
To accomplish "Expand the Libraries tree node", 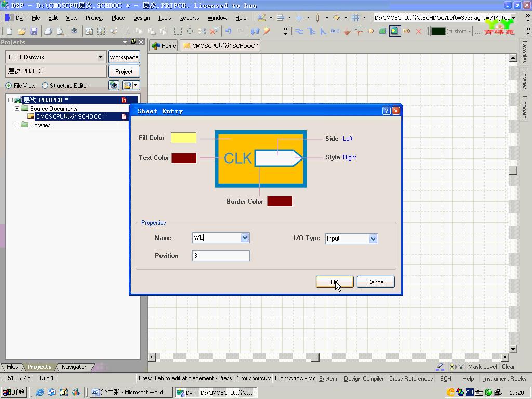I will click(17, 125).
